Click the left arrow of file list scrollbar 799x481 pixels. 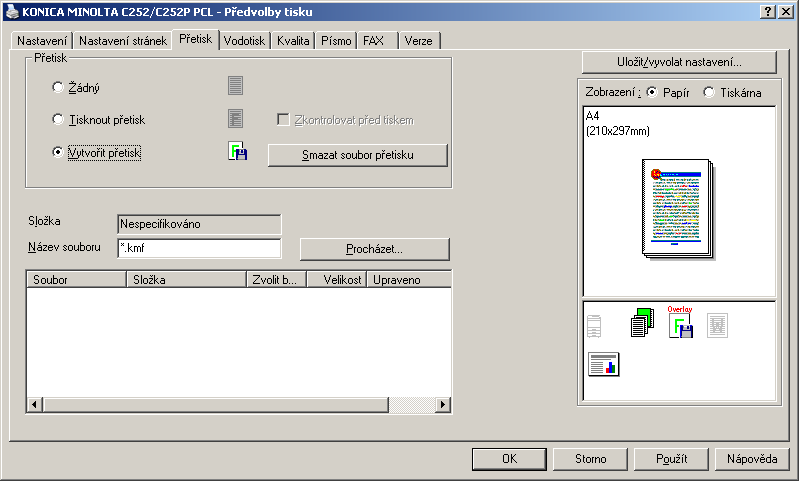click(x=34, y=405)
